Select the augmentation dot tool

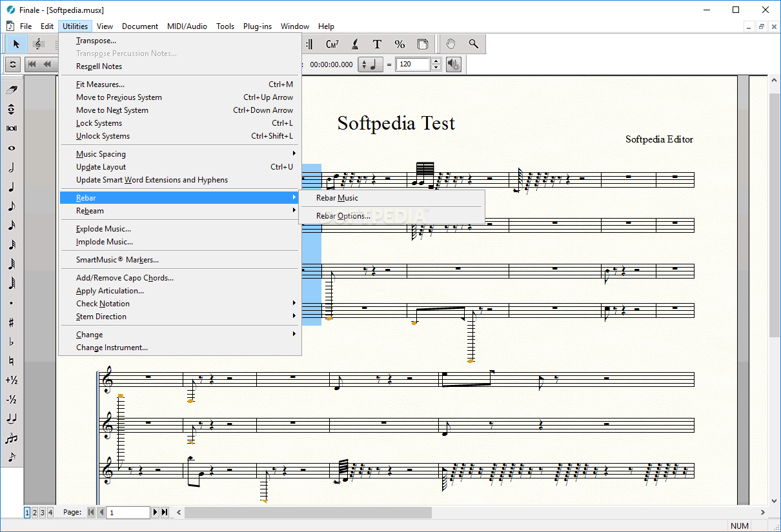(x=12, y=302)
